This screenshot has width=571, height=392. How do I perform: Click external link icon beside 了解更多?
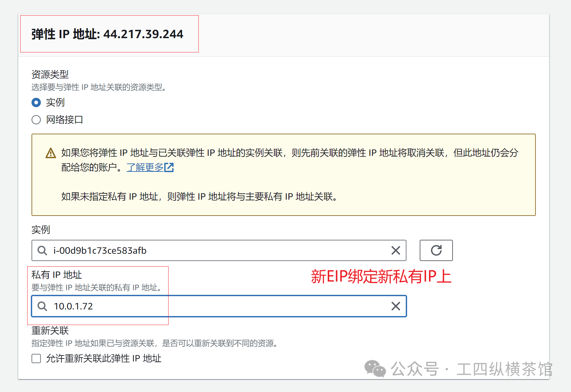[x=169, y=167]
